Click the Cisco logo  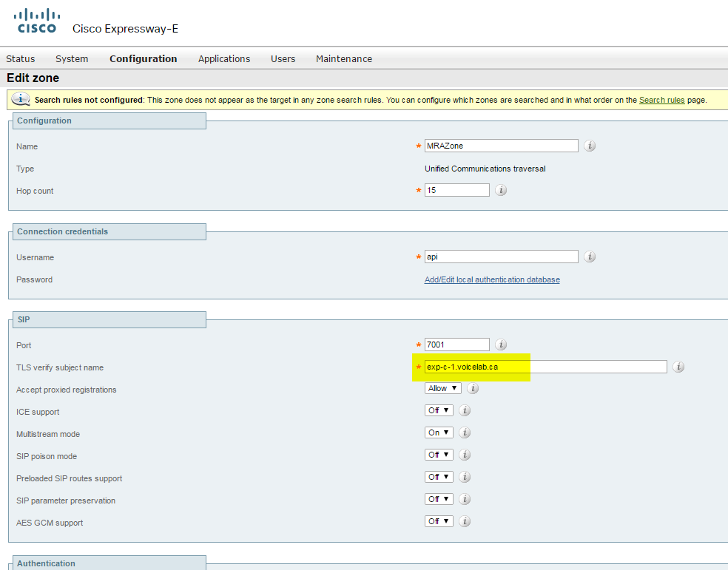(37, 21)
